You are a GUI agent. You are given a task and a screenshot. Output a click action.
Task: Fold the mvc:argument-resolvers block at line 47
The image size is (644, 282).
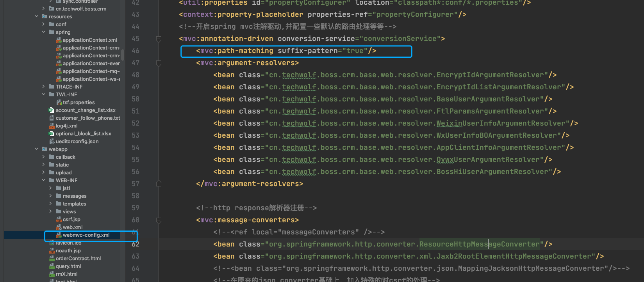pos(159,63)
